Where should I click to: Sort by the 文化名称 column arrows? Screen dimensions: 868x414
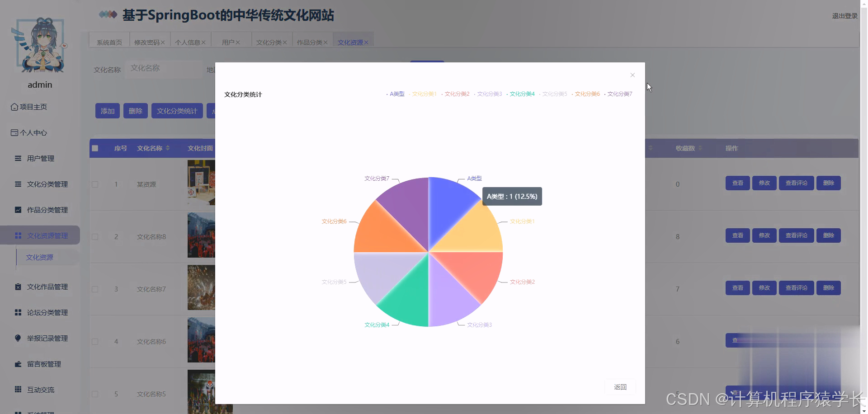[x=168, y=148]
